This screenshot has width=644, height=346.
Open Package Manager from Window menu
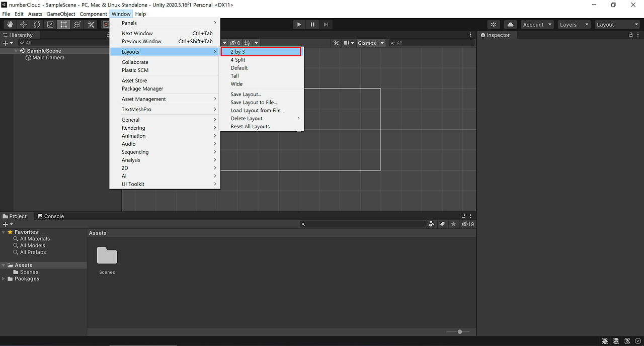[x=165, y=89]
